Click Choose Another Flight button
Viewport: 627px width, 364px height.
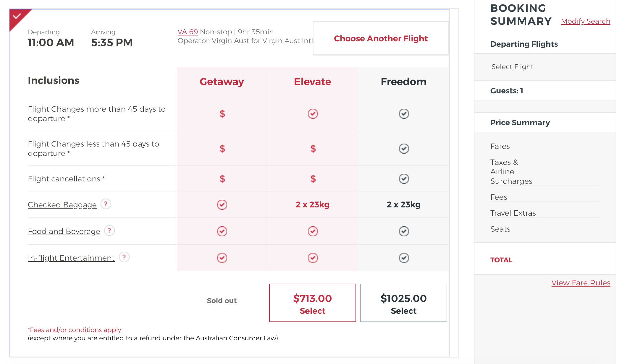[x=381, y=38]
